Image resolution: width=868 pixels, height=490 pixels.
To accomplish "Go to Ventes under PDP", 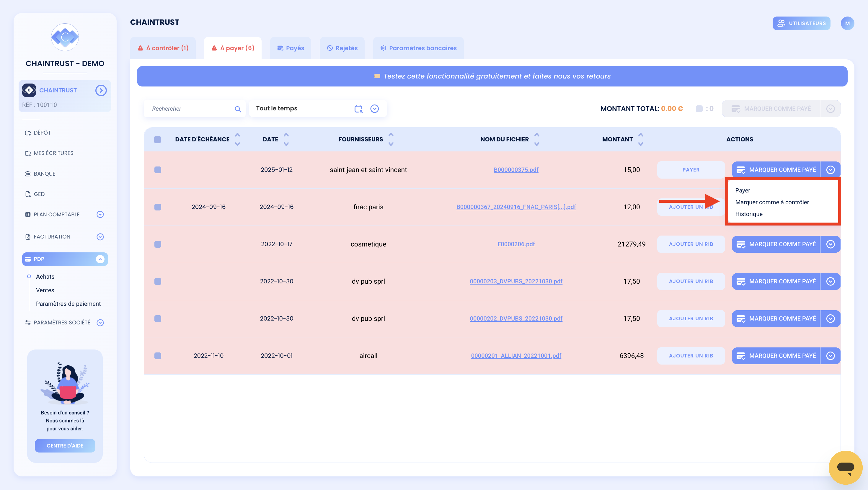I will pos(45,290).
